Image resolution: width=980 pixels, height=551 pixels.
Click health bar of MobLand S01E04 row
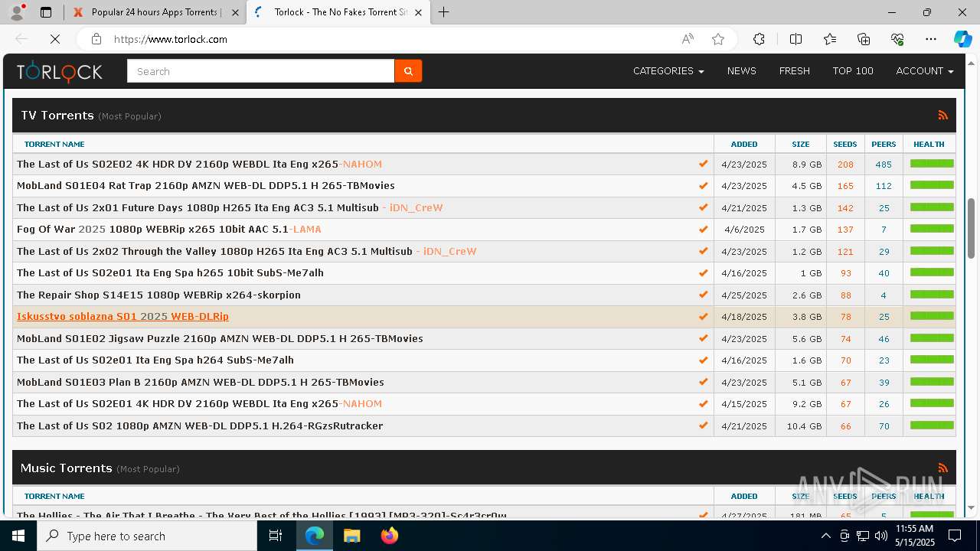point(932,184)
